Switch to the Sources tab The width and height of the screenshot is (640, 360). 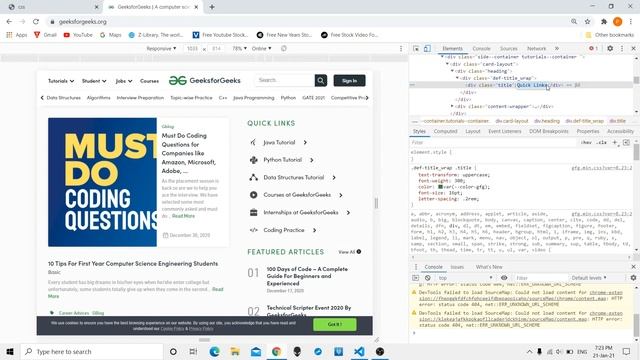[x=509, y=49]
